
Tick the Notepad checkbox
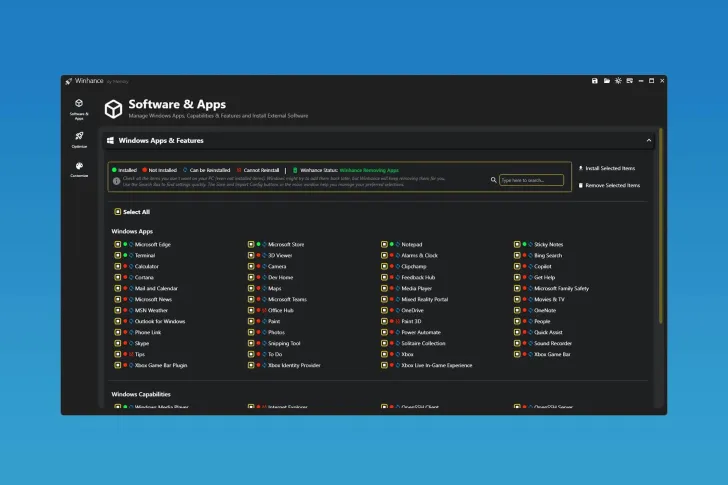tap(384, 244)
